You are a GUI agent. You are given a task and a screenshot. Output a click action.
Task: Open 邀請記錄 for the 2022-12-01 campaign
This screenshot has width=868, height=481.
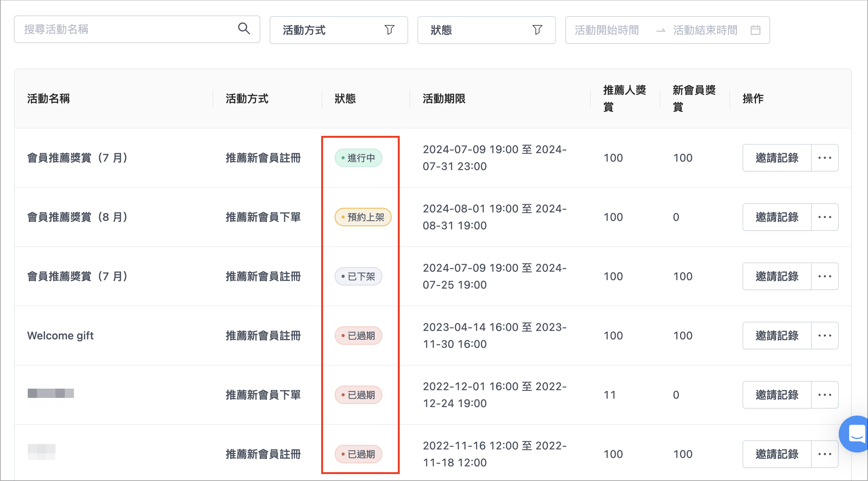777,395
